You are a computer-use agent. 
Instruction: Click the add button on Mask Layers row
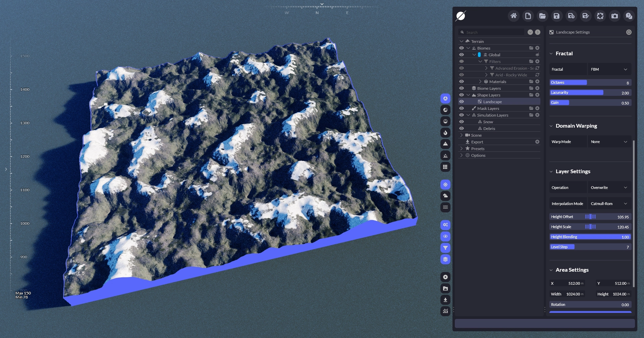pyautogui.click(x=537, y=109)
